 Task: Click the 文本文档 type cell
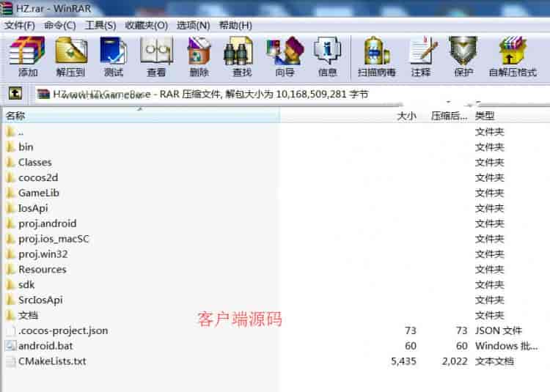pyautogui.click(x=494, y=361)
